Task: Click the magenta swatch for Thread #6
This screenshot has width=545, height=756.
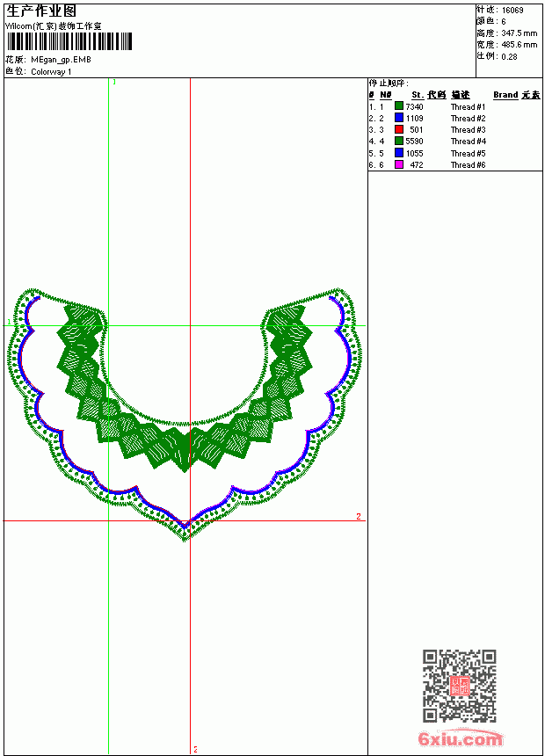Action: [399, 164]
